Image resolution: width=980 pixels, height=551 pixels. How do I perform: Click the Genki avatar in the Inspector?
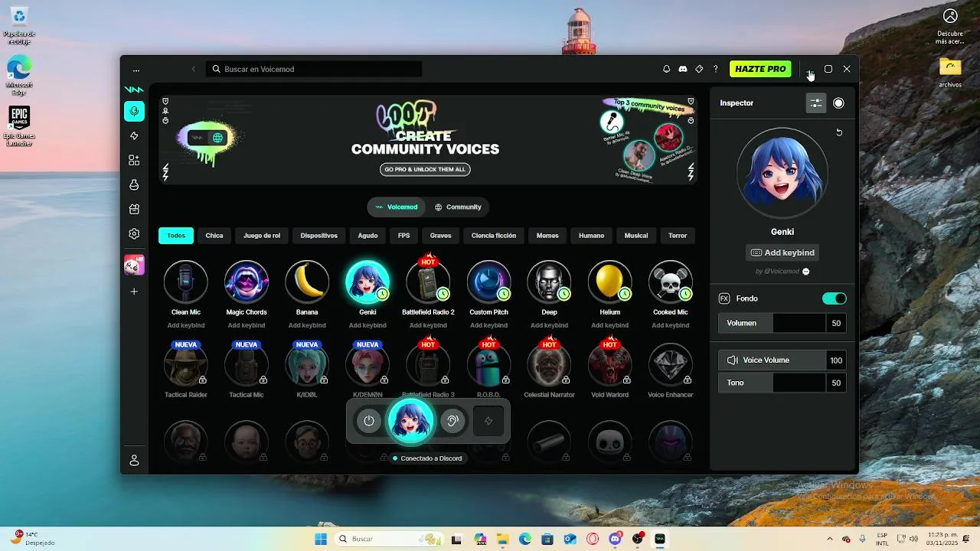click(782, 174)
